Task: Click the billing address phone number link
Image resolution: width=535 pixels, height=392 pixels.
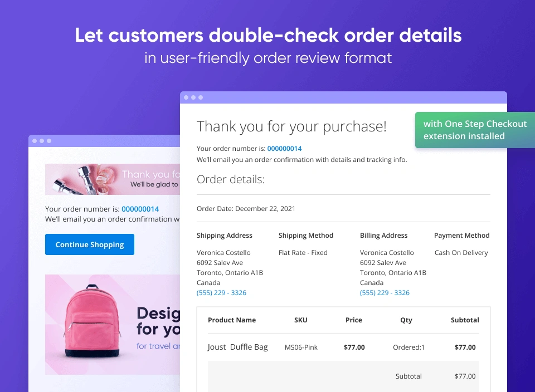Action: click(x=385, y=292)
